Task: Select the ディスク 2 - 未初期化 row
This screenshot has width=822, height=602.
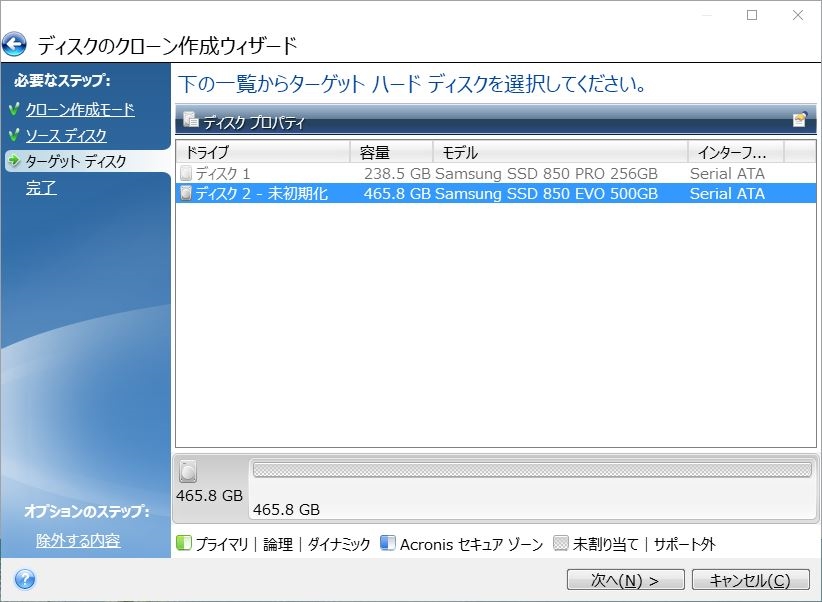Action: 495,193
